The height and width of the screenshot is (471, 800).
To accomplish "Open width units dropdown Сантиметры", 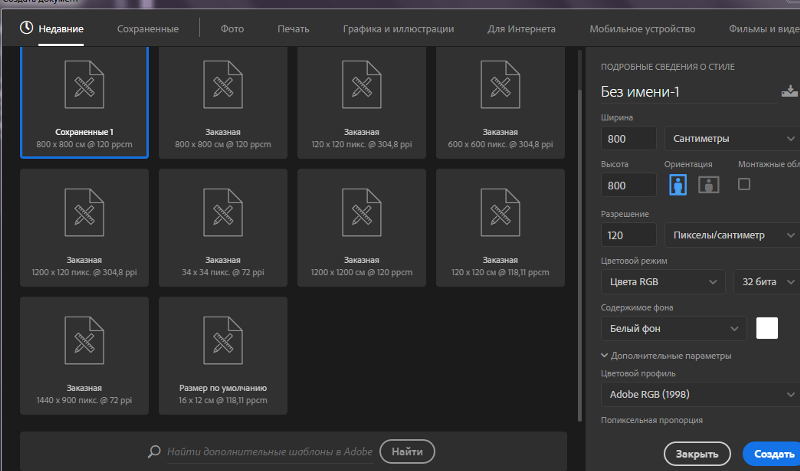I will click(732, 138).
